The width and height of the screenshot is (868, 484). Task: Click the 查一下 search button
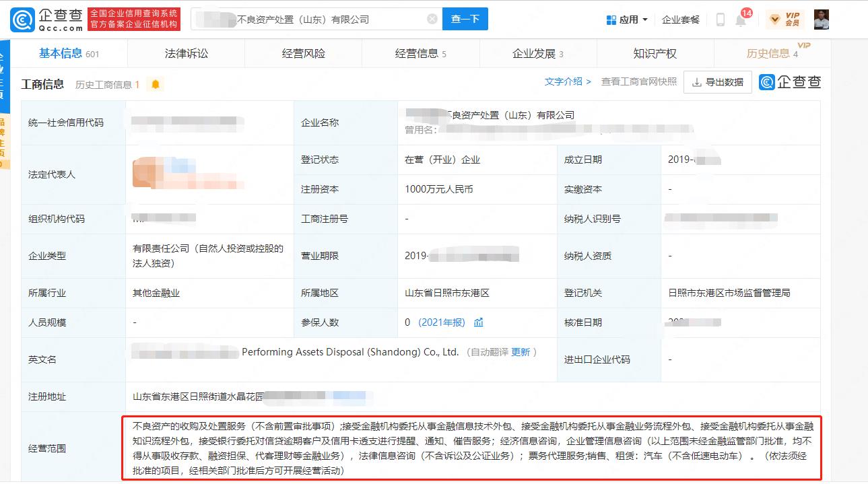(465, 19)
